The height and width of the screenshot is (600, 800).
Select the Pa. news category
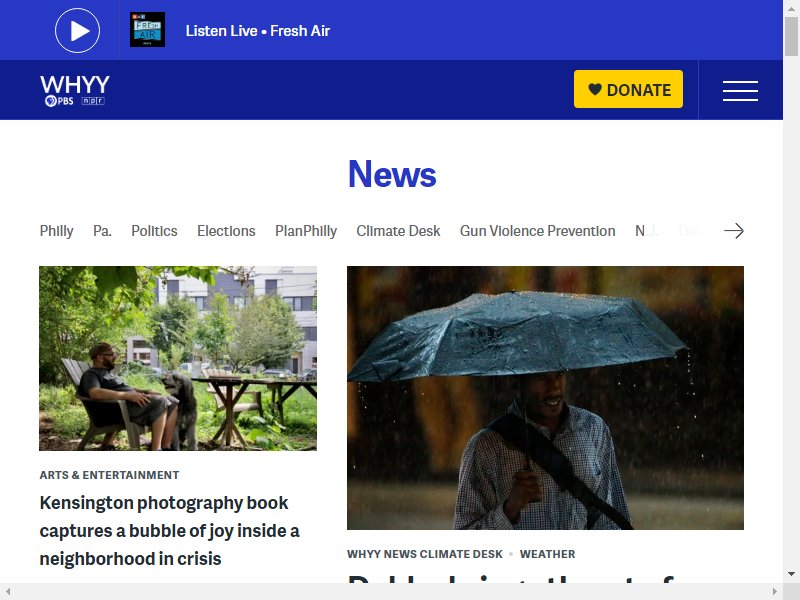coord(103,231)
